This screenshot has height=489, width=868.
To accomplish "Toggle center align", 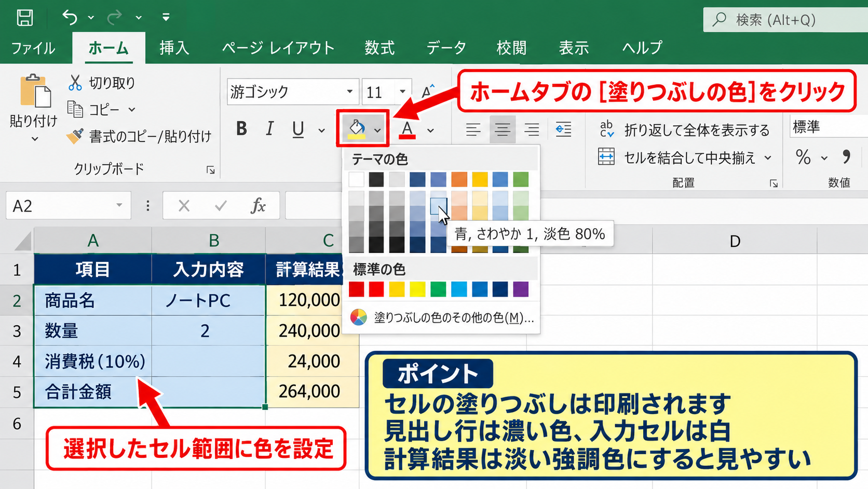I will (502, 129).
